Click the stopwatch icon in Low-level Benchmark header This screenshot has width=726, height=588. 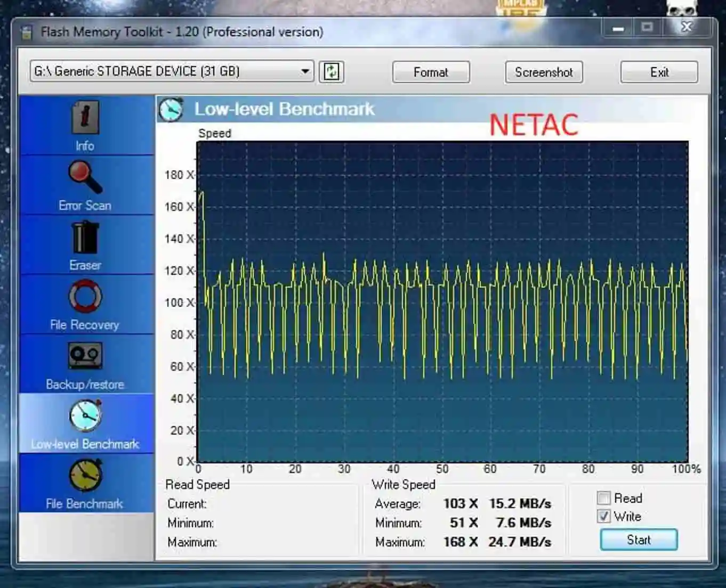pyautogui.click(x=171, y=109)
